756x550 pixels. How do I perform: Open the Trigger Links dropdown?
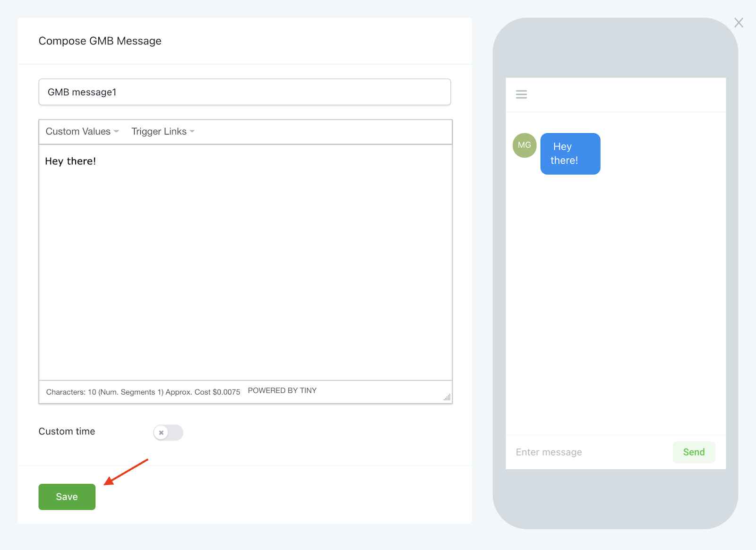[163, 132]
